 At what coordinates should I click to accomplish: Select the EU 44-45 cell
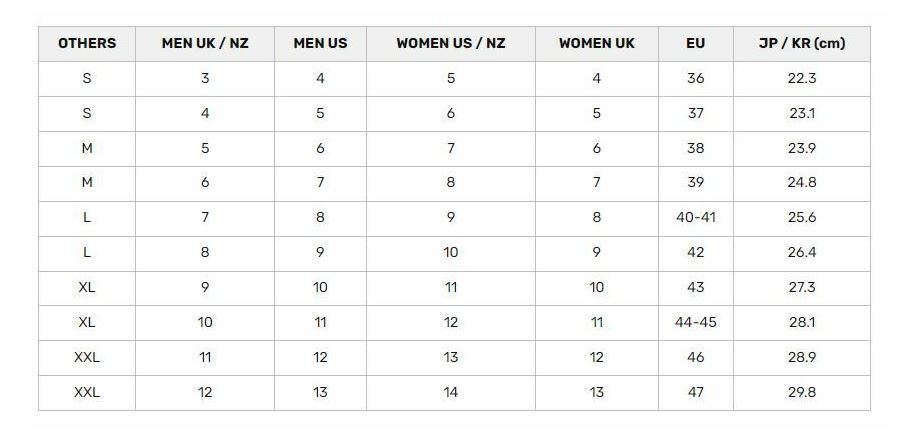point(695,323)
